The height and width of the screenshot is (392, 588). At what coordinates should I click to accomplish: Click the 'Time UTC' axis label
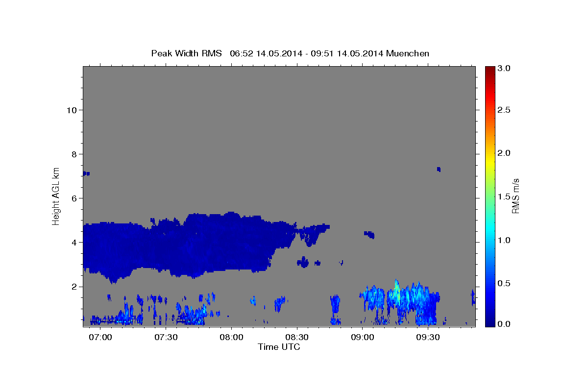pyautogui.click(x=279, y=347)
